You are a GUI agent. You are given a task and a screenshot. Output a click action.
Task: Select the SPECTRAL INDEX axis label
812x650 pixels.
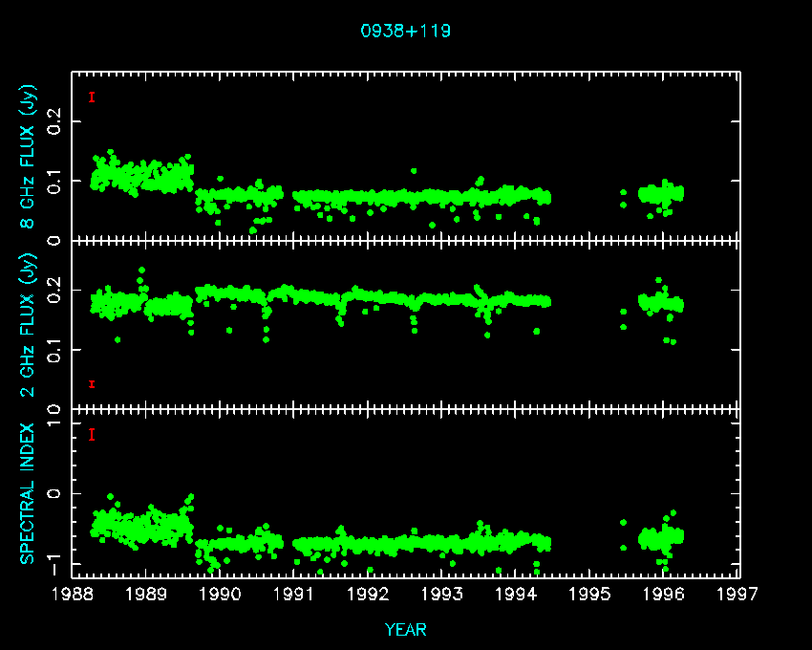click(29, 492)
